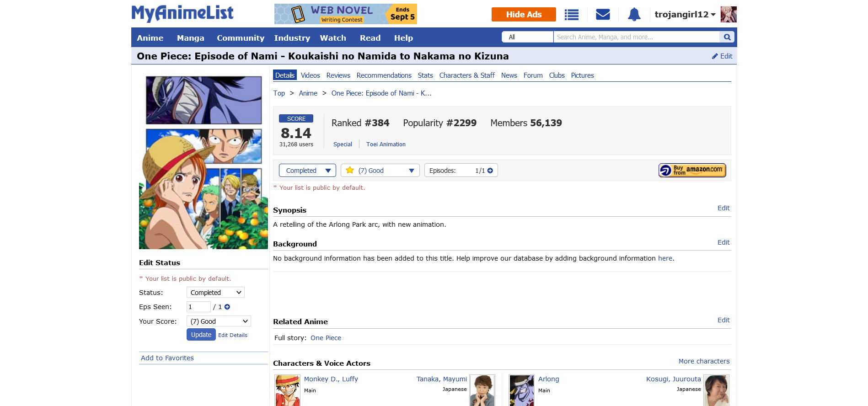The image size is (868, 406).
Task: Increment episodes with plus icon near 1/1
Action: pyautogui.click(x=490, y=171)
